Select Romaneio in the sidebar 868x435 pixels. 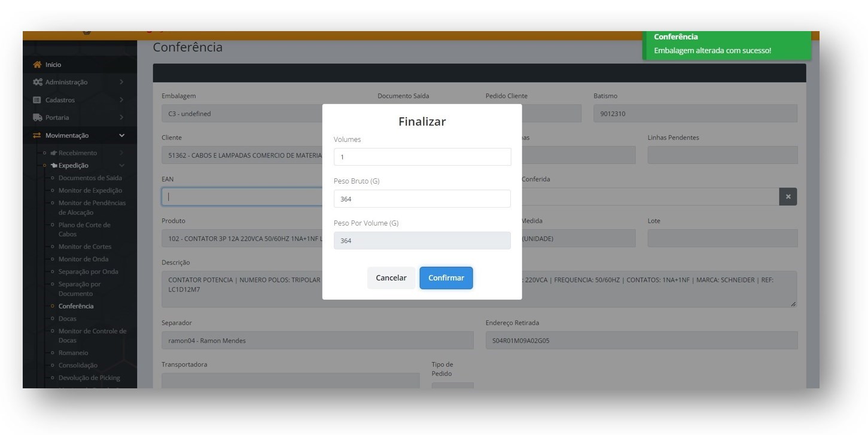click(73, 353)
